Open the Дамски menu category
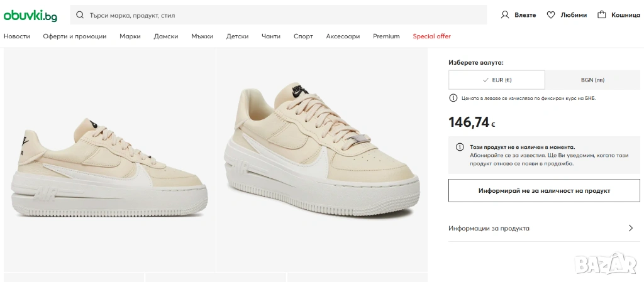The width and height of the screenshot is (644, 282). 166,36
